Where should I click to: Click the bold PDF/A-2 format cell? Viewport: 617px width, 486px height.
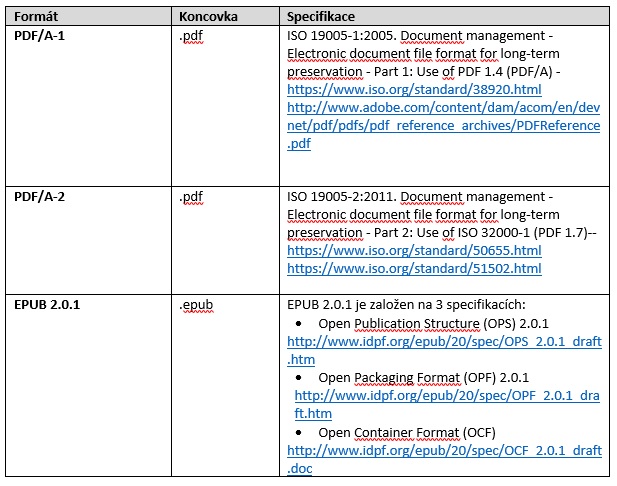tap(41, 197)
